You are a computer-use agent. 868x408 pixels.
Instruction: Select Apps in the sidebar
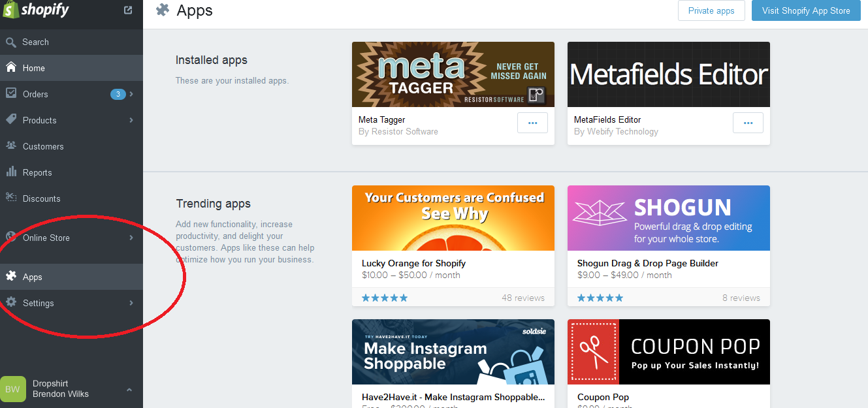coord(71,277)
